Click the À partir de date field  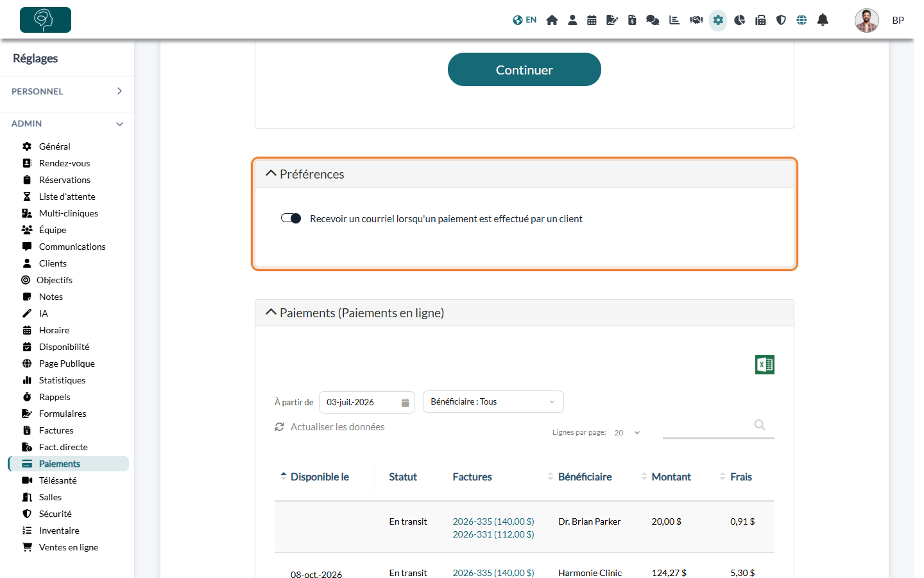[367, 403]
